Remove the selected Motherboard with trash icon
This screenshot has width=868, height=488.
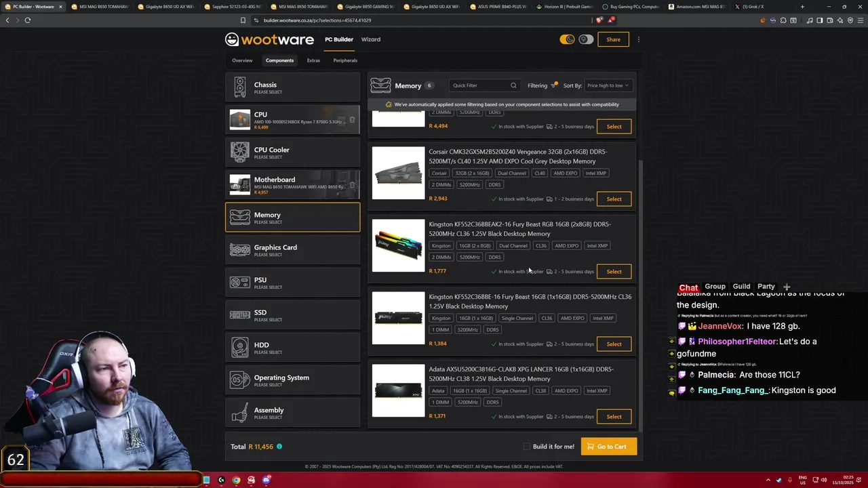(352, 185)
